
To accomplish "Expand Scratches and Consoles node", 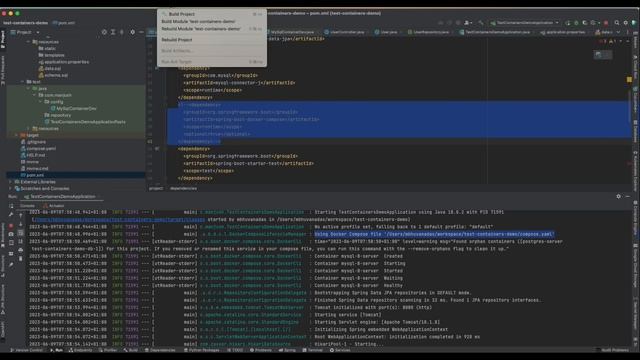I will coord(11,189).
